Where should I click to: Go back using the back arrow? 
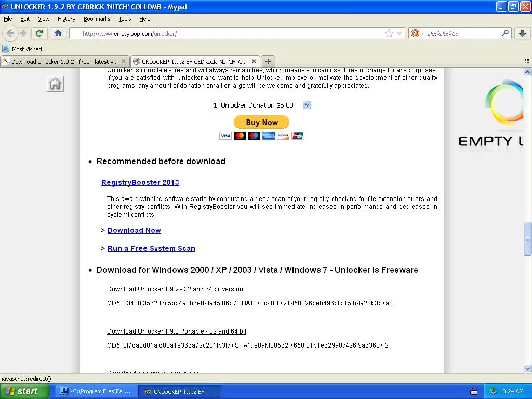pos(10,33)
